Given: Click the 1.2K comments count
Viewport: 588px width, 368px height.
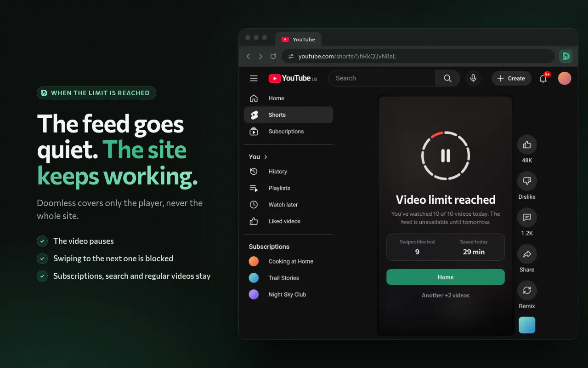Looking at the screenshot, I should click(527, 233).
